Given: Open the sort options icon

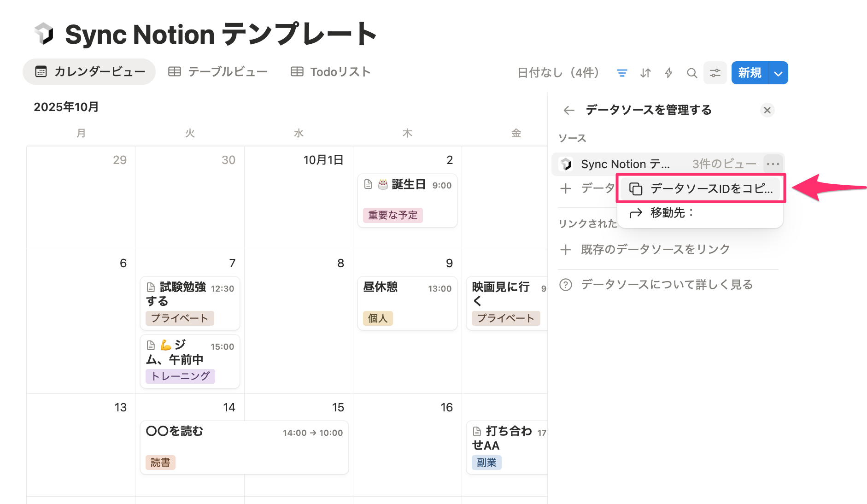Looking at the screenshot, I should point(645,73).
